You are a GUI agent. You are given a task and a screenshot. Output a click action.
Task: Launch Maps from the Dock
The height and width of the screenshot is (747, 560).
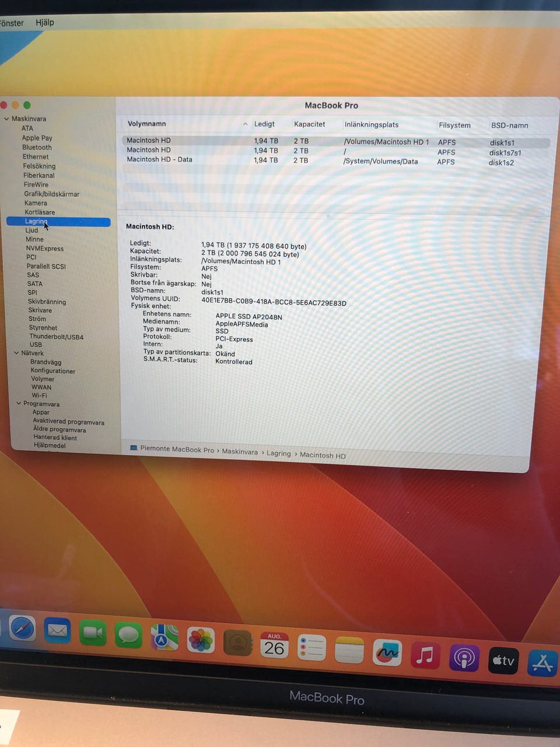pyautogui.click(x=164, y=637)
